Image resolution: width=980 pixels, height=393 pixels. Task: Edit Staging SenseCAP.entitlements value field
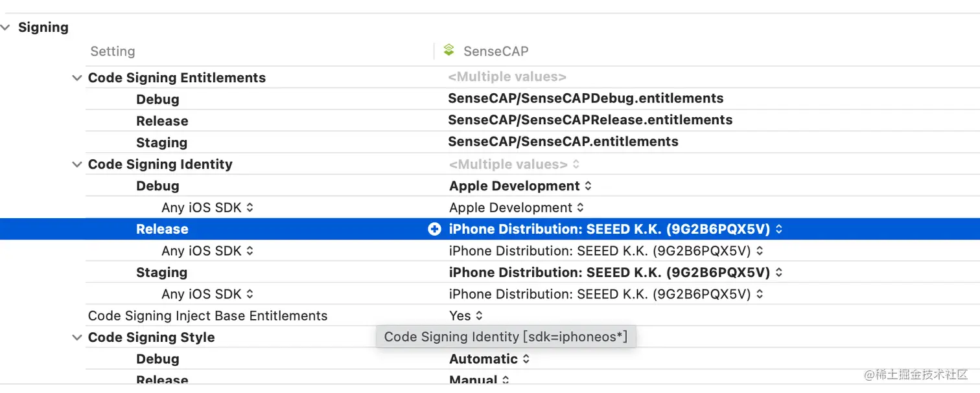tap(563, 142)
